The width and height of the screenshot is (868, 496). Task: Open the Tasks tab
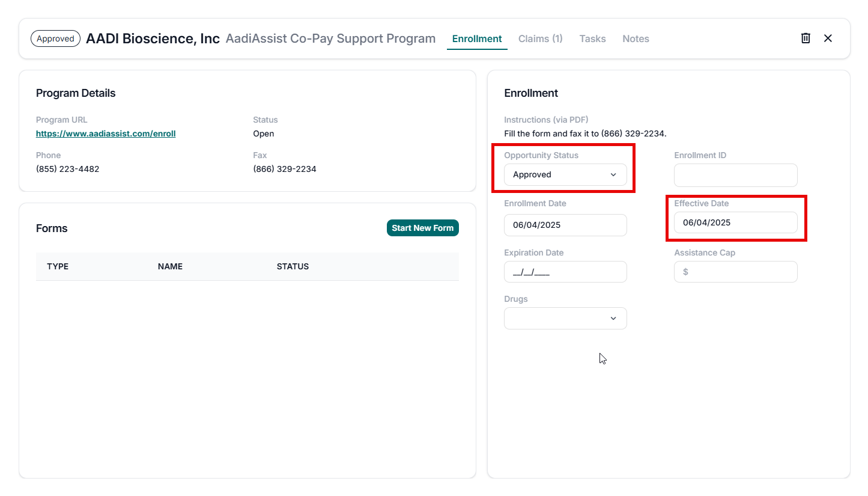pyautogui.click(x=592, y=38)
